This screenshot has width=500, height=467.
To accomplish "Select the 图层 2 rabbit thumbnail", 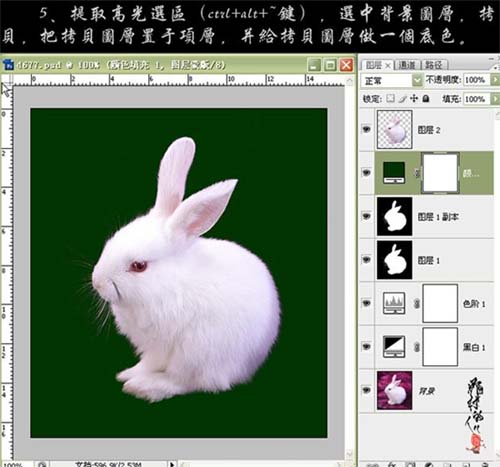I will pyautogui.click(x=394, y=129).
